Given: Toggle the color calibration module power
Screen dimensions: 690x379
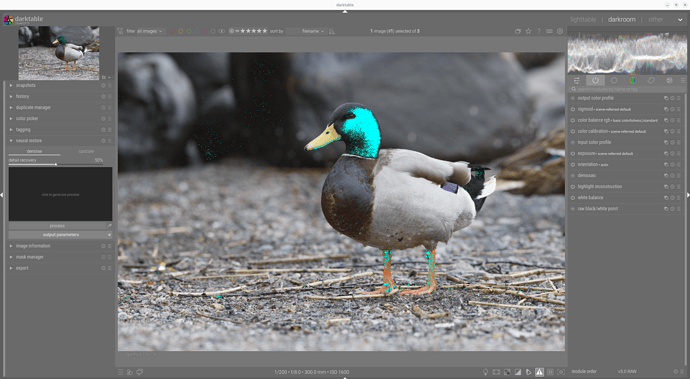Looking at the screenshot, I should [573, 131].
